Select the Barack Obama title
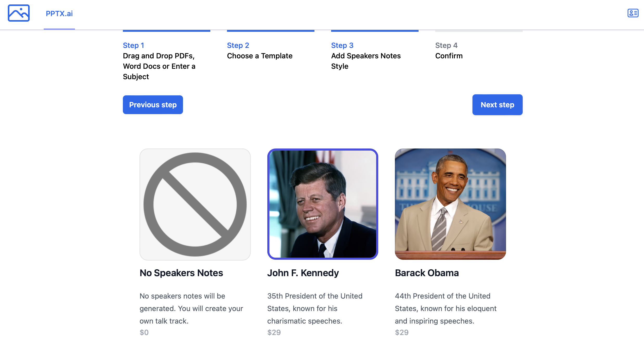This screenshot has height=347, width=644. [x=427, y=273]
